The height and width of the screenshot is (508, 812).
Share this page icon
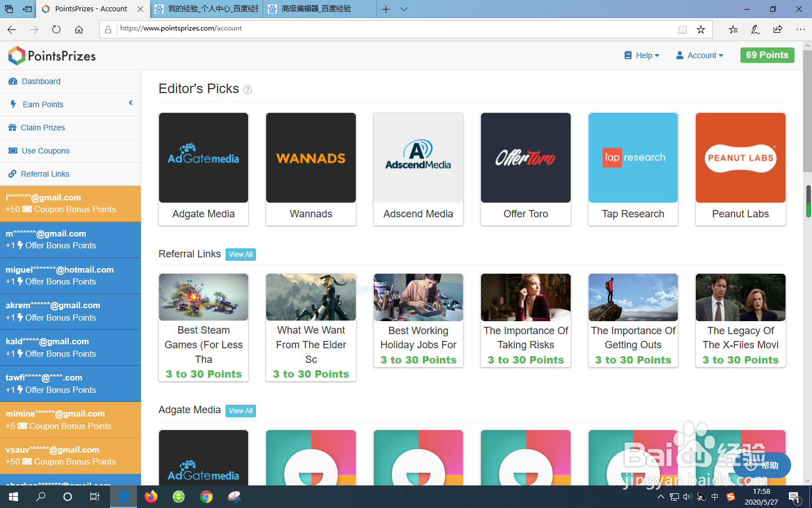(x=778, y=29)
